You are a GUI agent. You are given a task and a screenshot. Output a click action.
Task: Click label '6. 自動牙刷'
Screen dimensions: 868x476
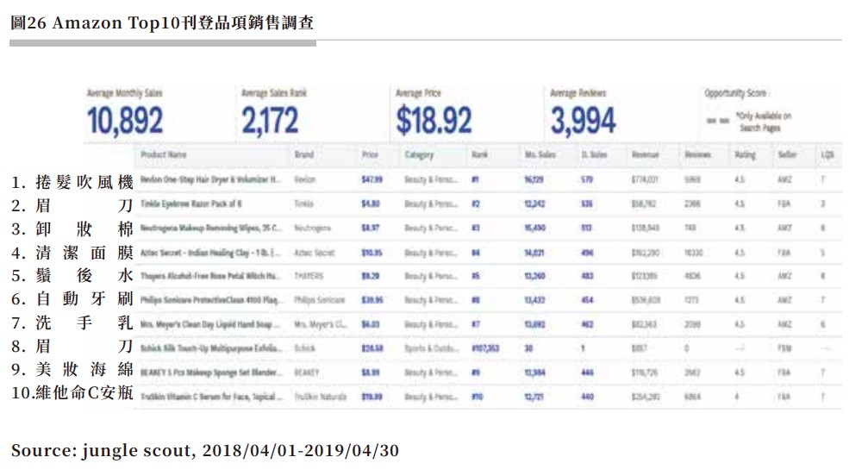click(72, 299)
